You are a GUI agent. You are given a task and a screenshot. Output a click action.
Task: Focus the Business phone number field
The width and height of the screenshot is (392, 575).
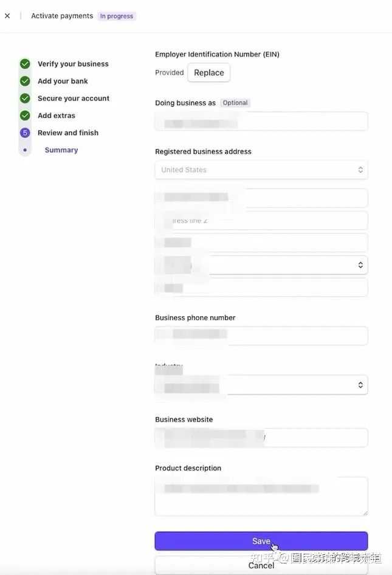261,336
